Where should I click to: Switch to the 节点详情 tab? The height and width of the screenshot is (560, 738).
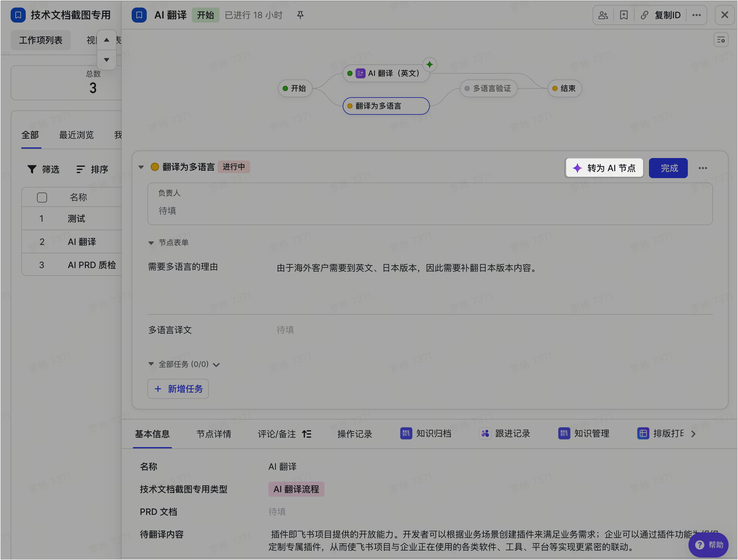pos(214,434)
